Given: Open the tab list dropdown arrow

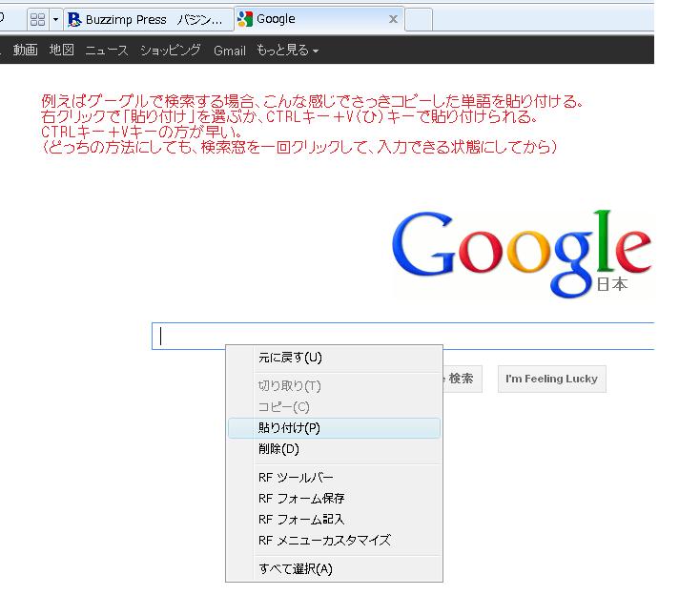Looking at the screenshot, I should pos(55,19).
